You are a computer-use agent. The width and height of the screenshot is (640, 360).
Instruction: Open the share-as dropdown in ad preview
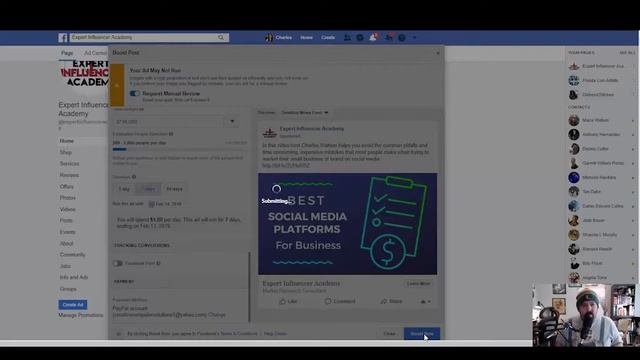point(425,301)
